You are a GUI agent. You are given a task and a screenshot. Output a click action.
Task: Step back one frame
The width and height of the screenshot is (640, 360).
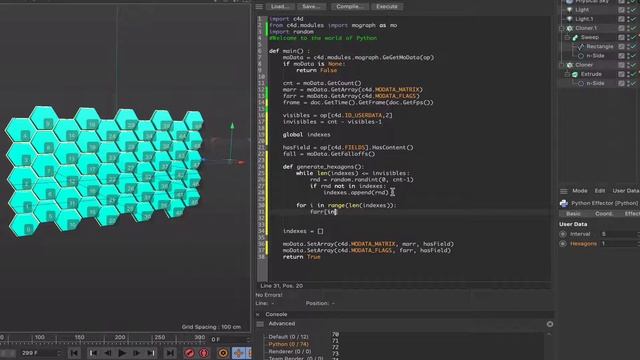point(107,353)
